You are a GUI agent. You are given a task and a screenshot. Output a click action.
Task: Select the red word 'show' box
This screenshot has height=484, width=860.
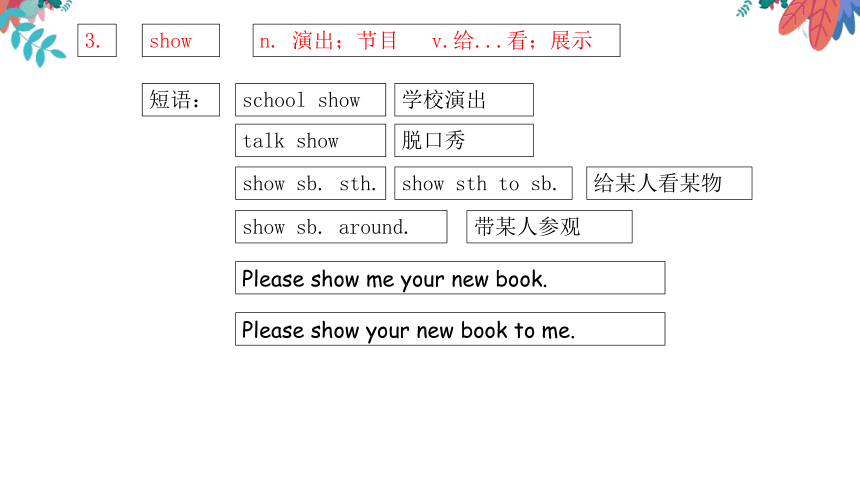(180, 41)
